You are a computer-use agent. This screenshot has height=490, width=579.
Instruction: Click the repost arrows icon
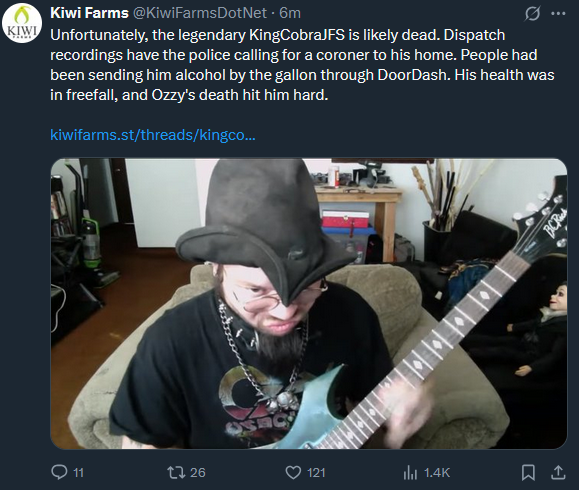[x=177, y=472]
